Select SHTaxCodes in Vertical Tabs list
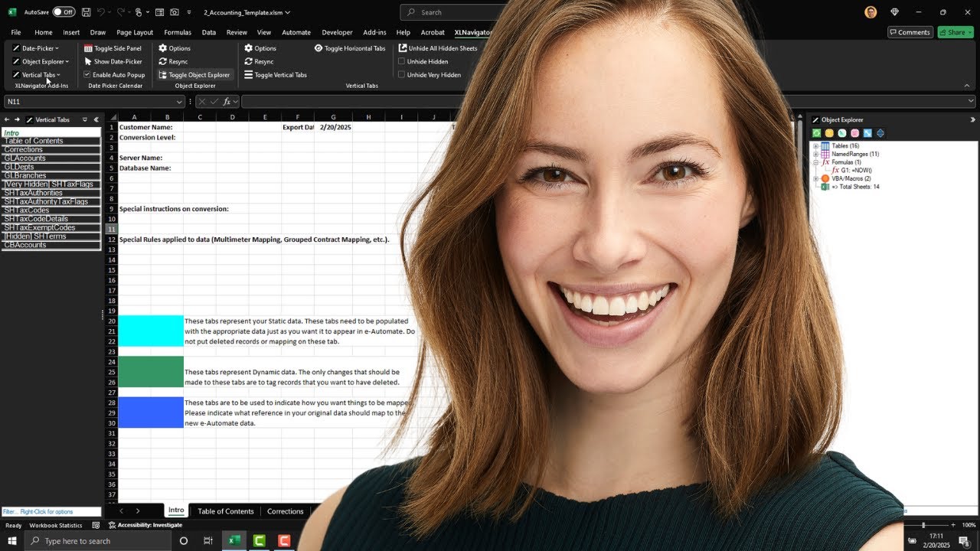980x551 pixels. (51, 210)
